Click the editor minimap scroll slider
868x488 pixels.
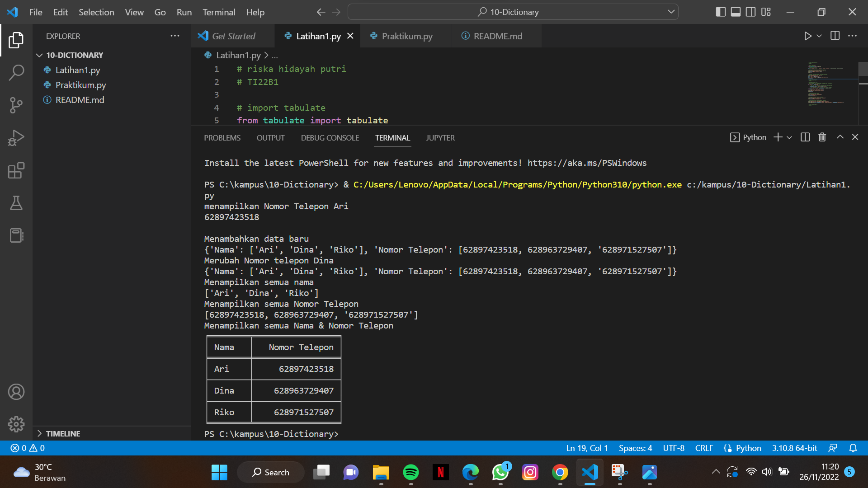tap(863, 70)
